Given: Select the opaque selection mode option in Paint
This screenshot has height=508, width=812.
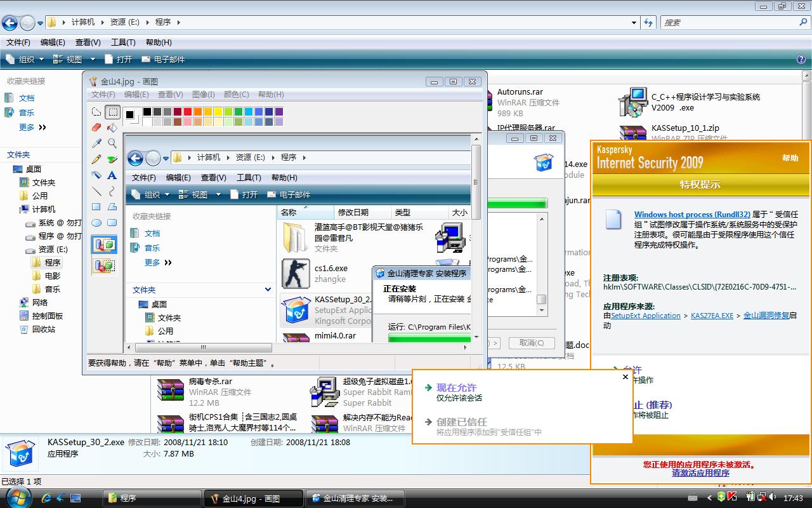Looking at the screenshot, I should click(x=104, y=244).
